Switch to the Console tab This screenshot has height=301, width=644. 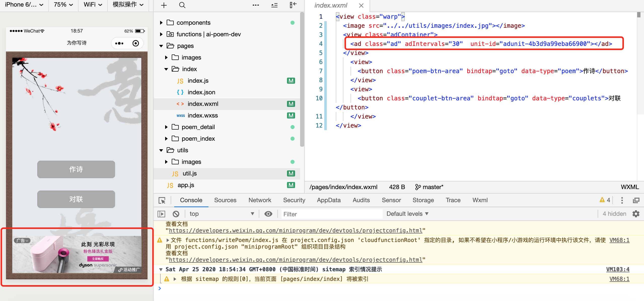191,200
